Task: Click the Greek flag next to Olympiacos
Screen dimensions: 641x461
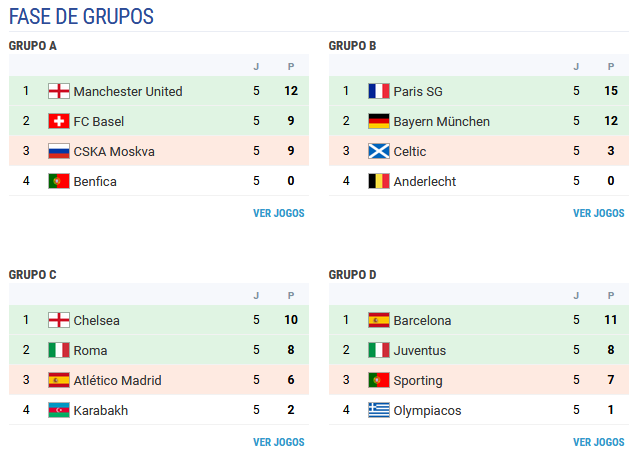Action: pyautogui.click(x=379, y=410)
